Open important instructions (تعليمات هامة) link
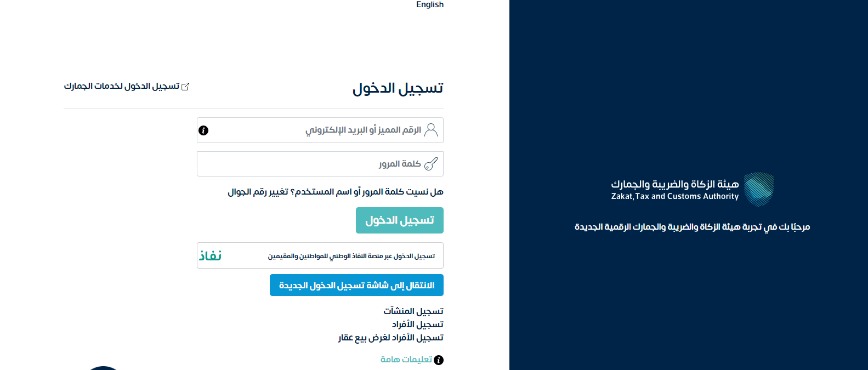 coord(406,360)
